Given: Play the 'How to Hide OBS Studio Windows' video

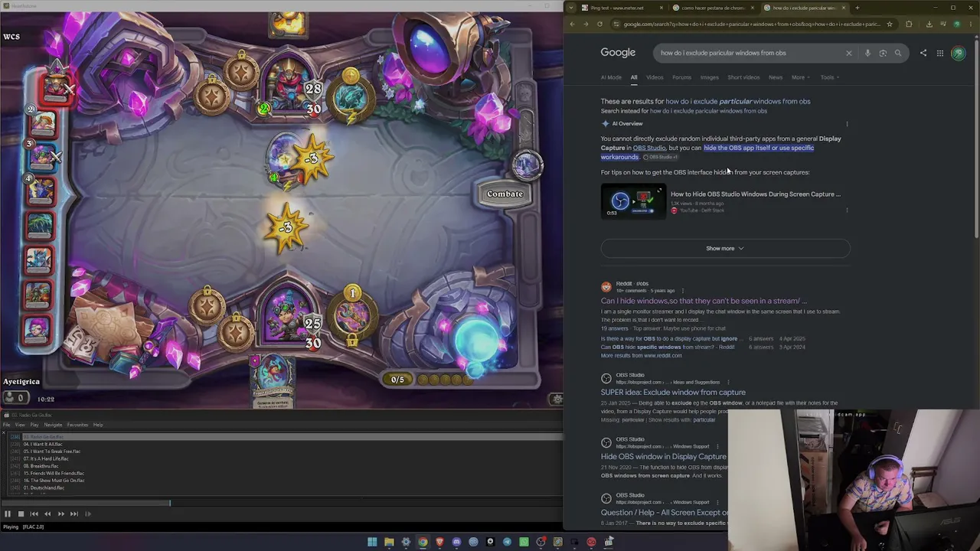Looking at the screenshot, I should pyautogui.click(x=633, y=201).
